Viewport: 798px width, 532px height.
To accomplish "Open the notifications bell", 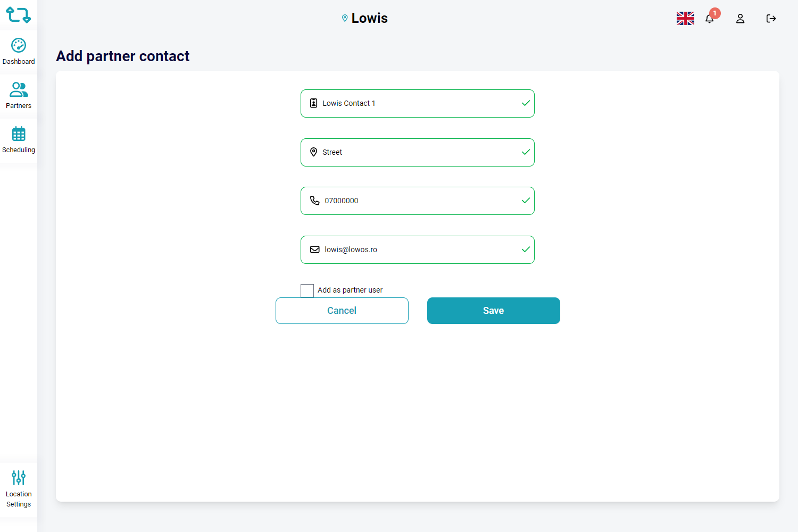I will pyautogui.click(x=710, y=19).
